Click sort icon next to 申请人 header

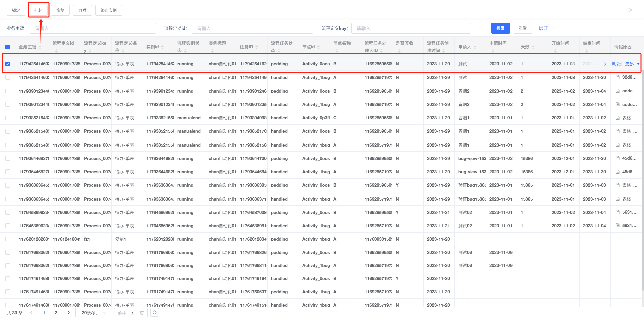tap(475, 47)
